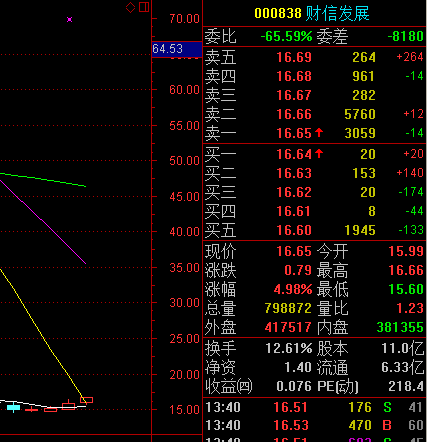
Task: Click the 最高 value 16.66
Action: point(406,270)
